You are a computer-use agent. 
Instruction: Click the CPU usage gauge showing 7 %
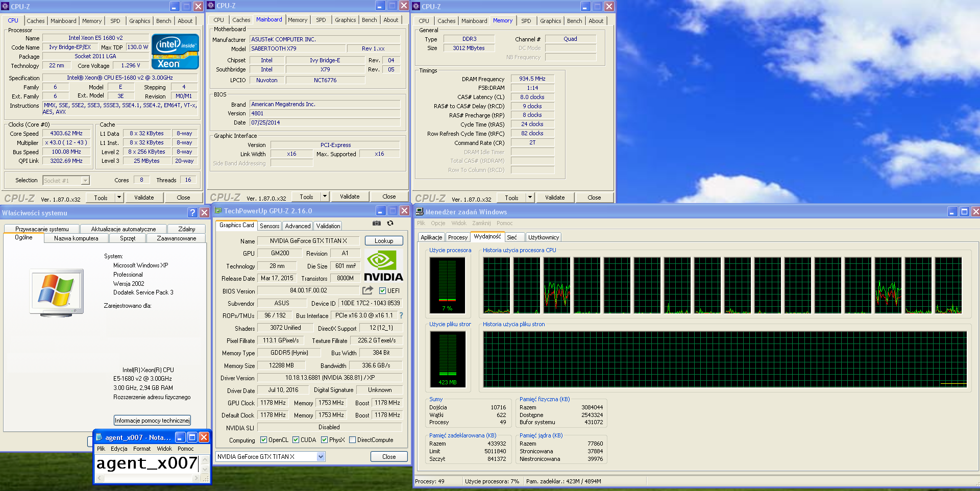[448, 285]
